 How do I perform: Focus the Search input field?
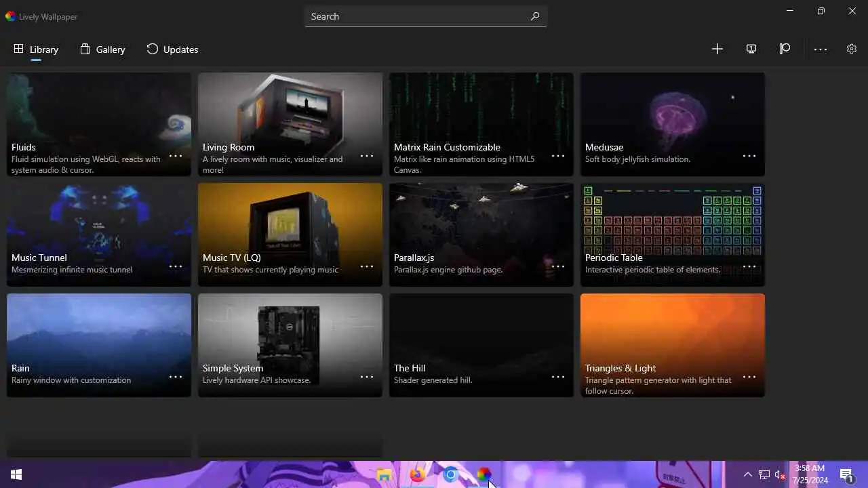coord(426,16)
